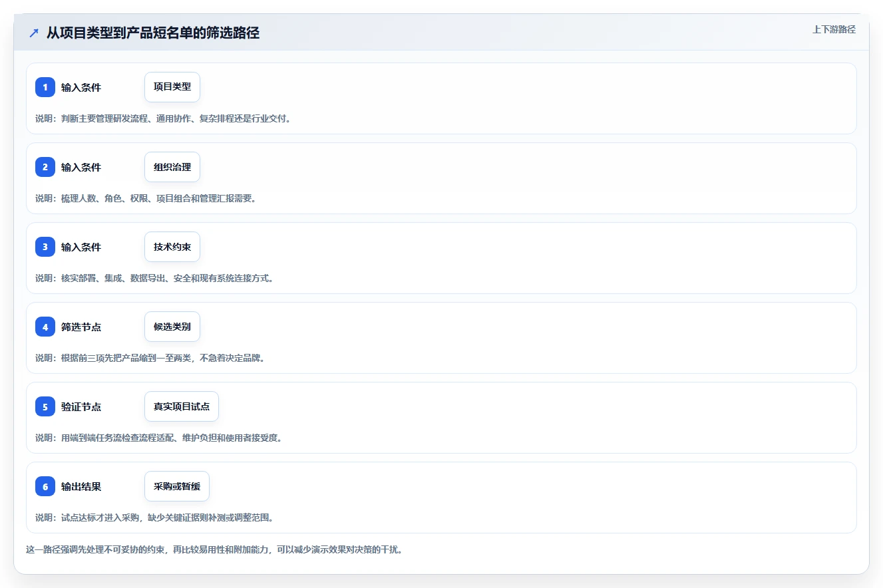The width and height of the screenshot is (883, 588).
Task: Select the 项目类型 chip
Action: (x=172, y=87)
